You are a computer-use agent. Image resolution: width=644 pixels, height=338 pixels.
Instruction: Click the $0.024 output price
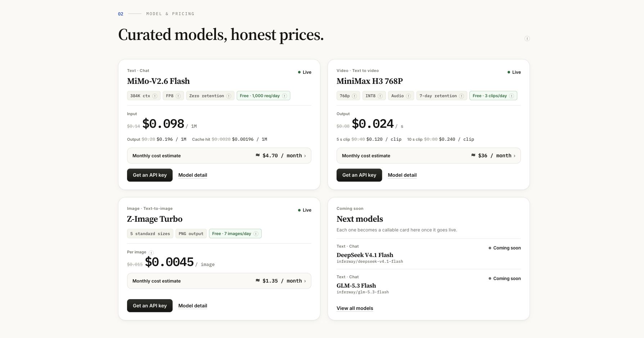pyautogui.click(x=373, y=123)
